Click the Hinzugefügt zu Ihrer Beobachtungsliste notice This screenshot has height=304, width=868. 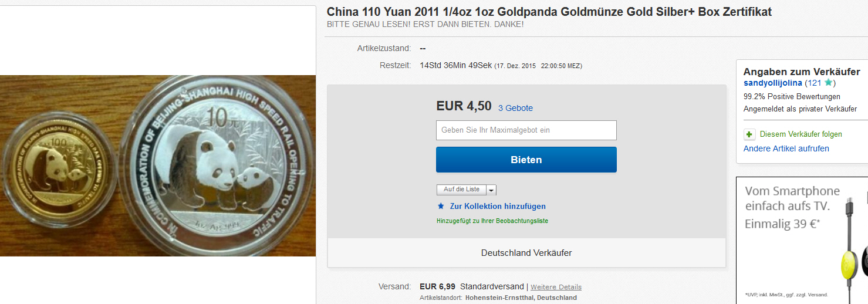[x=492, y=221]
